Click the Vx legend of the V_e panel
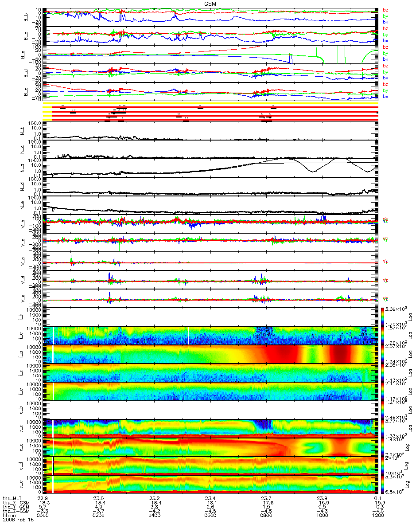Viewport: 412px width, 532px height. 385,299
